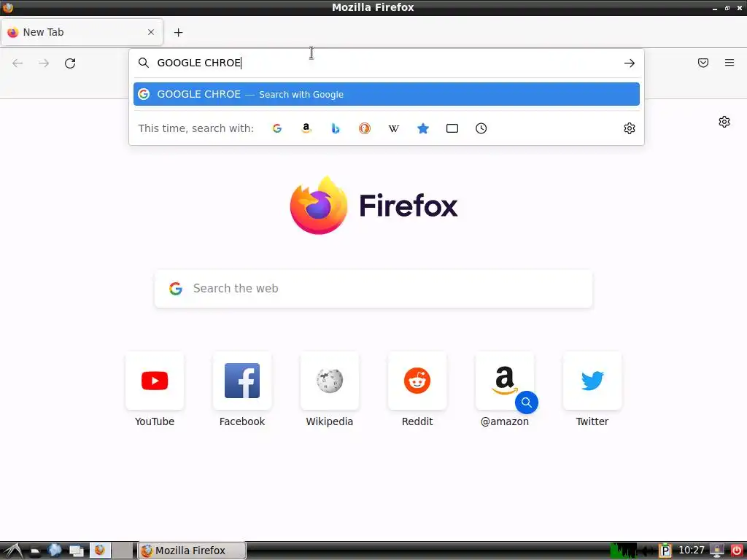The width and height of the screenshot is (747, 560).
Task: Open the Firefox hamburger menu
Action: (x=729, y=63)
